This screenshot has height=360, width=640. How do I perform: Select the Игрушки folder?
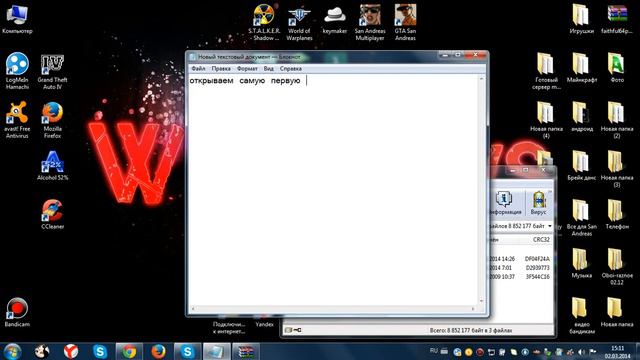pyautogui.click(x=582, y=19)
